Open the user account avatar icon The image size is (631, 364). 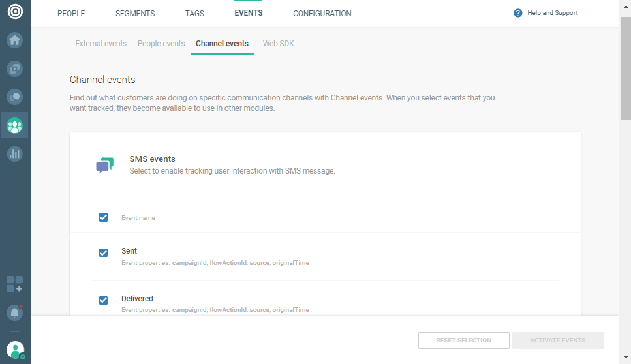coord(15,350)
